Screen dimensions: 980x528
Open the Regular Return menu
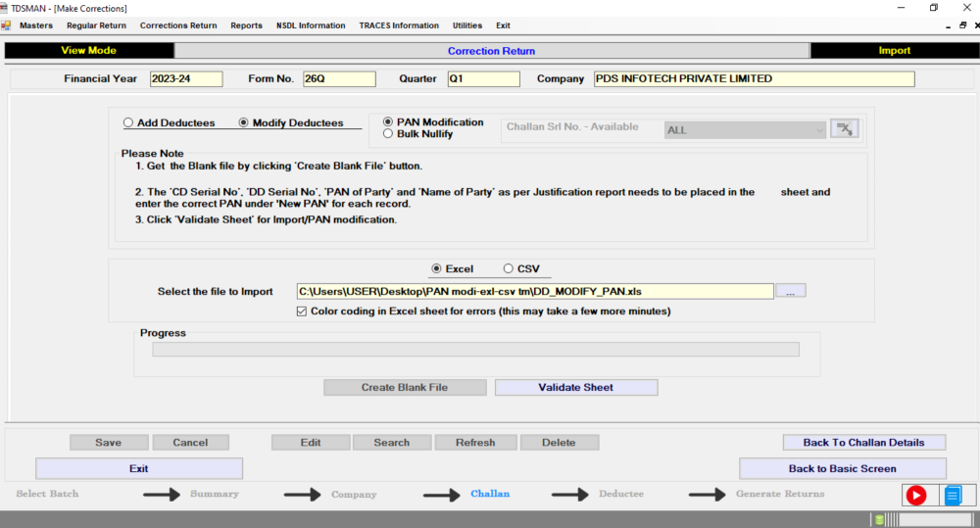[x=96, y=25]
